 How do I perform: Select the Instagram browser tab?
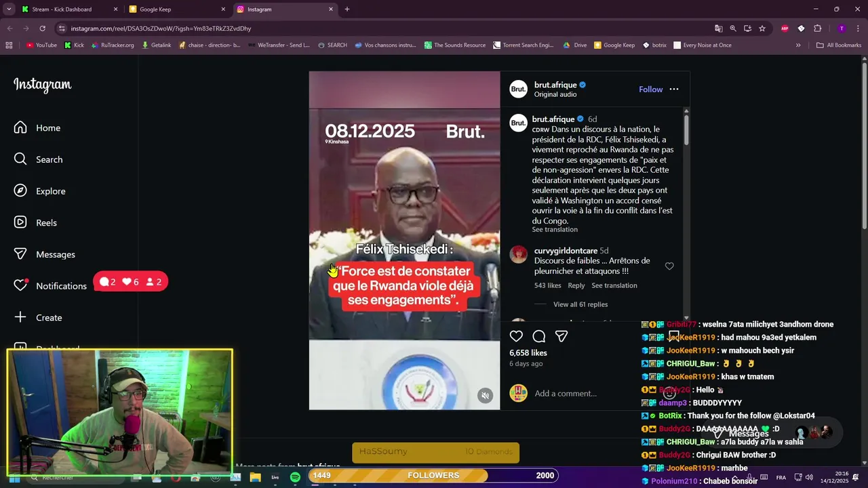click(285, 9)
